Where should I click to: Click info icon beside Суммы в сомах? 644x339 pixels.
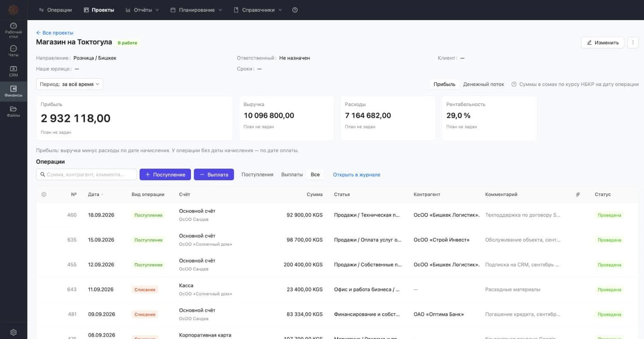coord(514,84)
